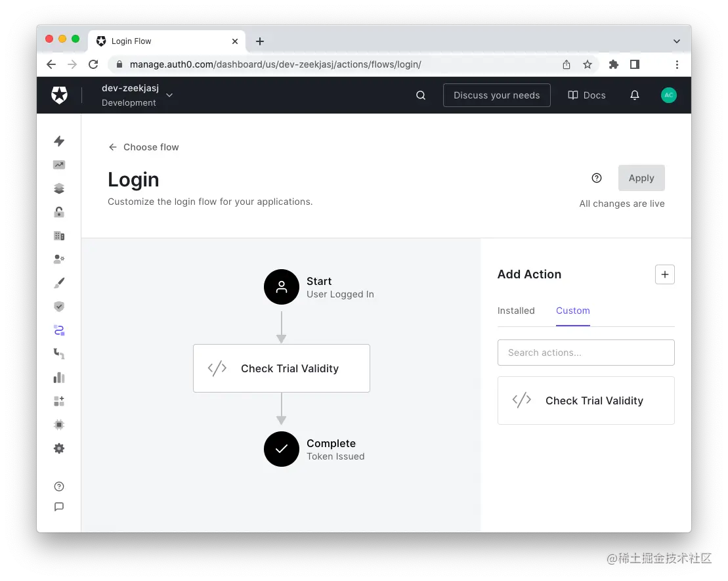This screenshot has width=728, height=581.
Task: Open the Getting Started lightning icon
Action: point(59,141)
